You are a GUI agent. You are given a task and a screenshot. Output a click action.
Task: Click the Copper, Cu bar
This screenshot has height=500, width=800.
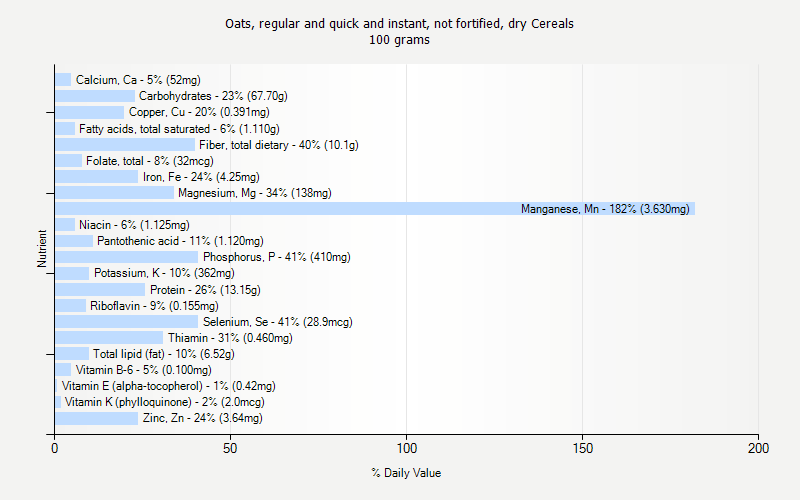coord(89,112)
